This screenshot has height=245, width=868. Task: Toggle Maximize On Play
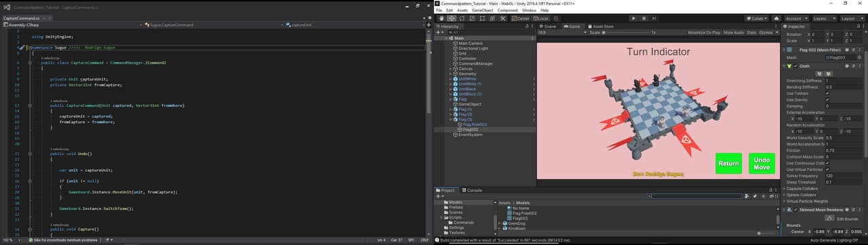click(x=704, y=32)
